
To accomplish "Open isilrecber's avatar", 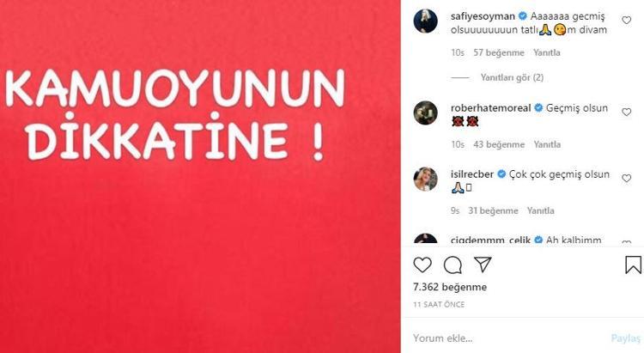I will 426,179.
